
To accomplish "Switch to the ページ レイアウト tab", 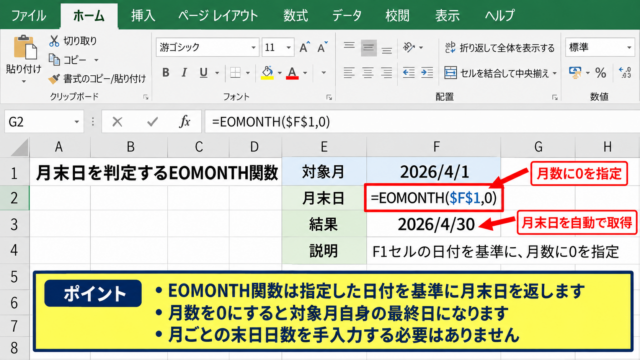I will click(218, 16).
